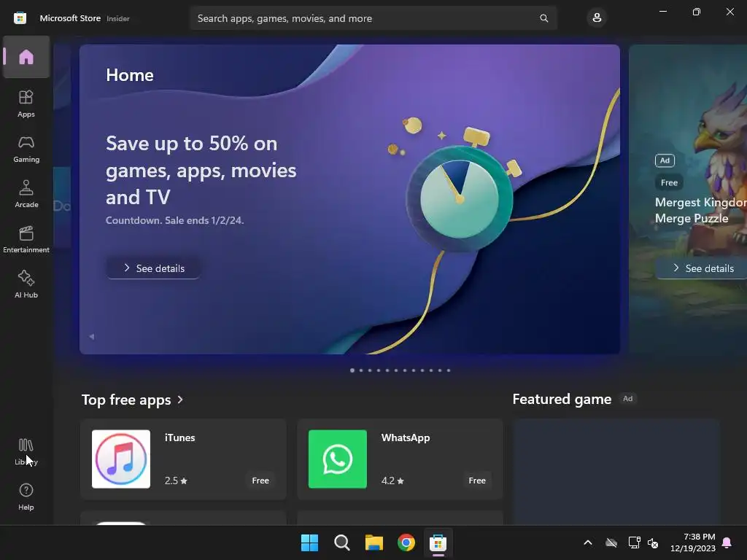
Task: Open the Windows Start menu
Action: 309,542
